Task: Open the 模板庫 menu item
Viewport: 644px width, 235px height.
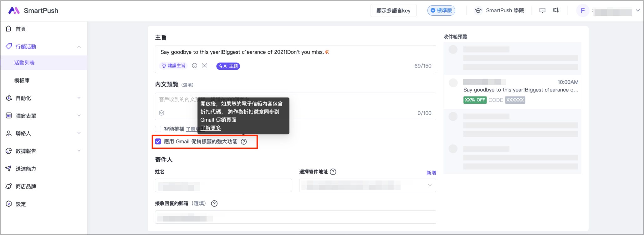Action: (x=22, y=81)
